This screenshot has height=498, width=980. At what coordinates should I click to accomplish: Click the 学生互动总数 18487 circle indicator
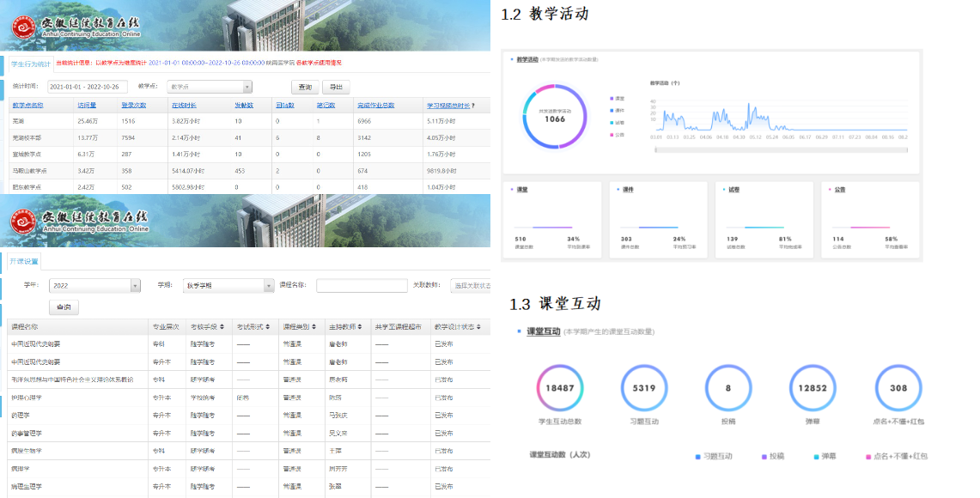(560, 388)
